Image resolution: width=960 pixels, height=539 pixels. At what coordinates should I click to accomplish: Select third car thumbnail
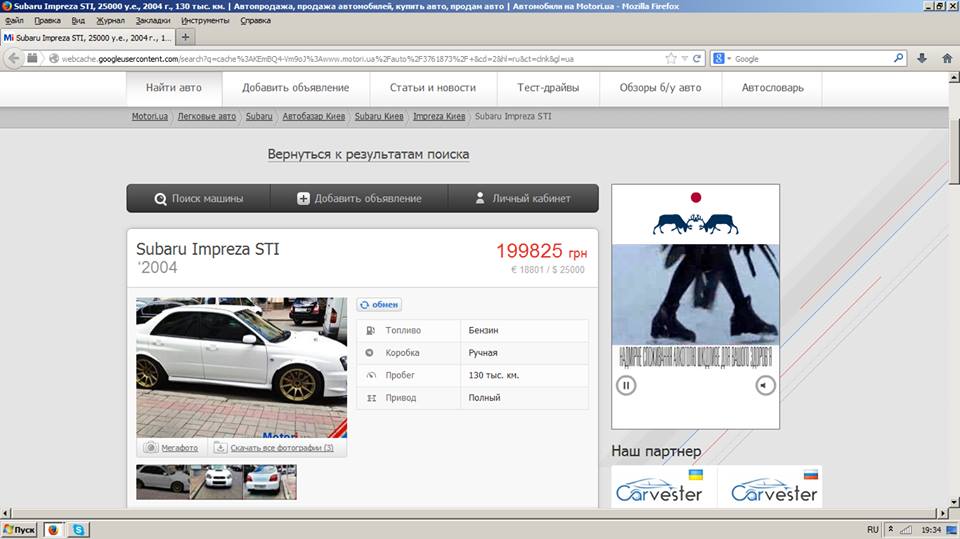pyautogui.click(x=270, y=482)
